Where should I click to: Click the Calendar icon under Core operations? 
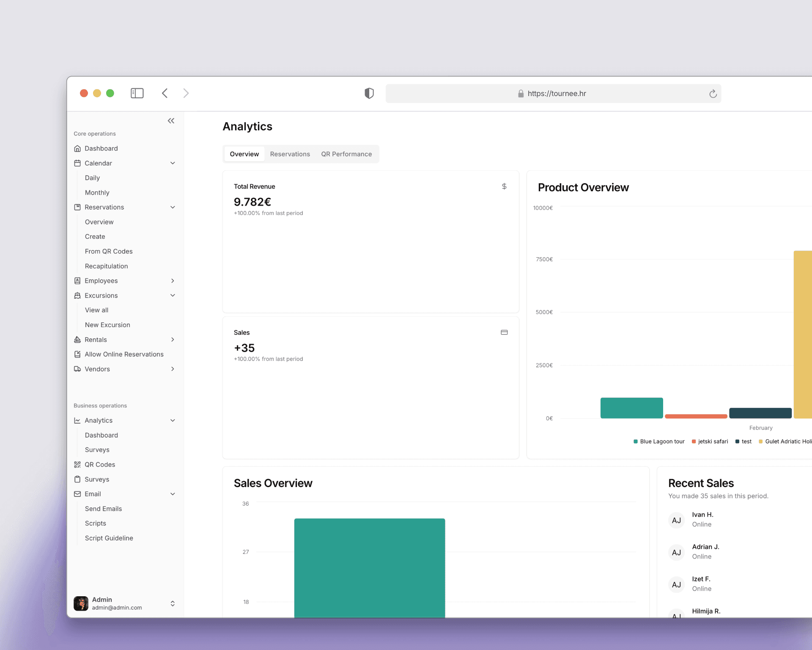coord(77,163)
